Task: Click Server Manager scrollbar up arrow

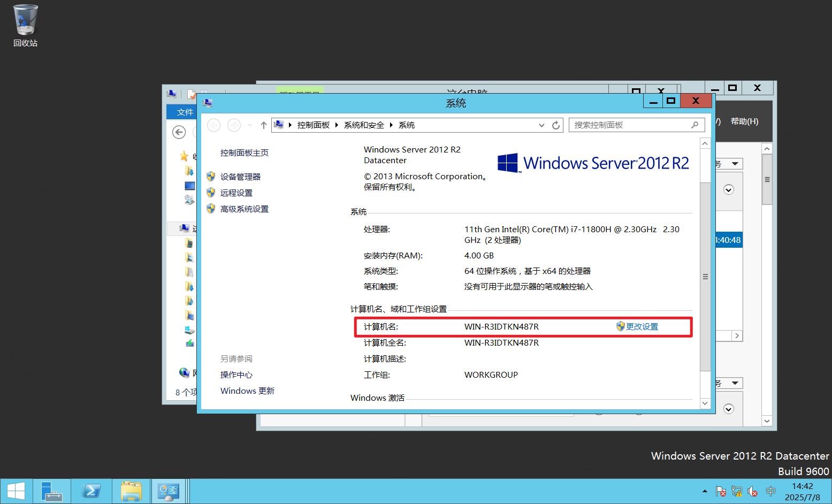Action: 767,149
